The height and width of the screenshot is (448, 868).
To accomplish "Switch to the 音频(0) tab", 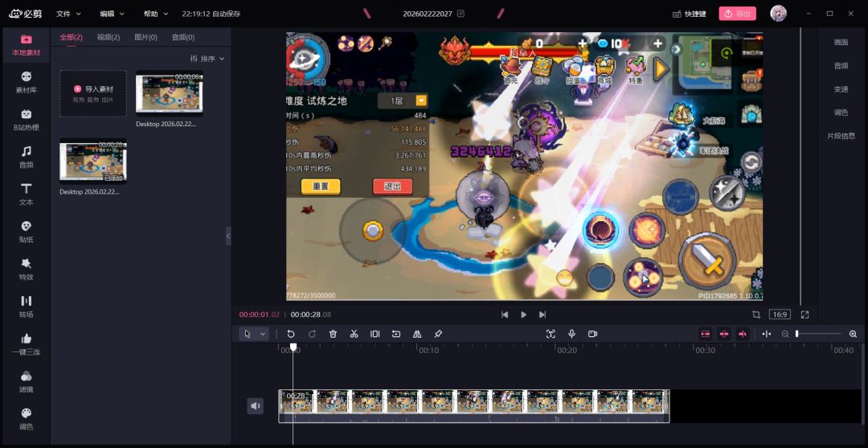I will coord(183,37).
